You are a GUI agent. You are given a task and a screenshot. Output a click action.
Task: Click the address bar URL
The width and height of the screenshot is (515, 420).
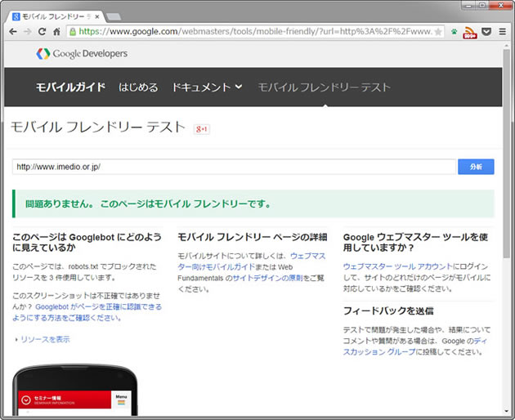pos(255,32)
